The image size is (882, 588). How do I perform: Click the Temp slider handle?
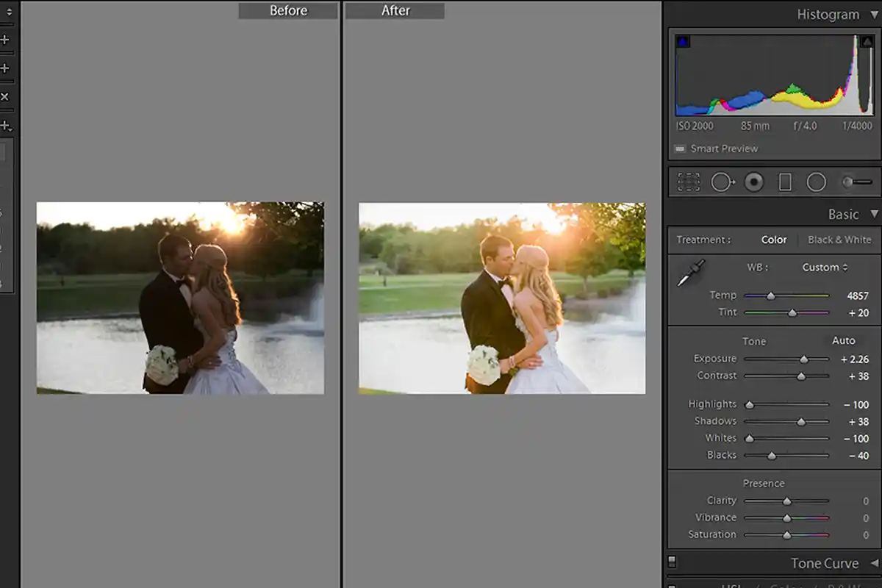pos(770,295)
